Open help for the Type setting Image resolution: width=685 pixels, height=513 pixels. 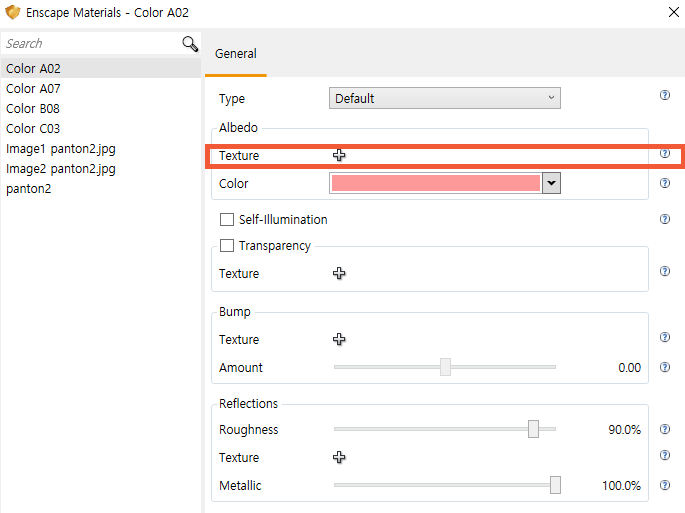pos(664,96)
